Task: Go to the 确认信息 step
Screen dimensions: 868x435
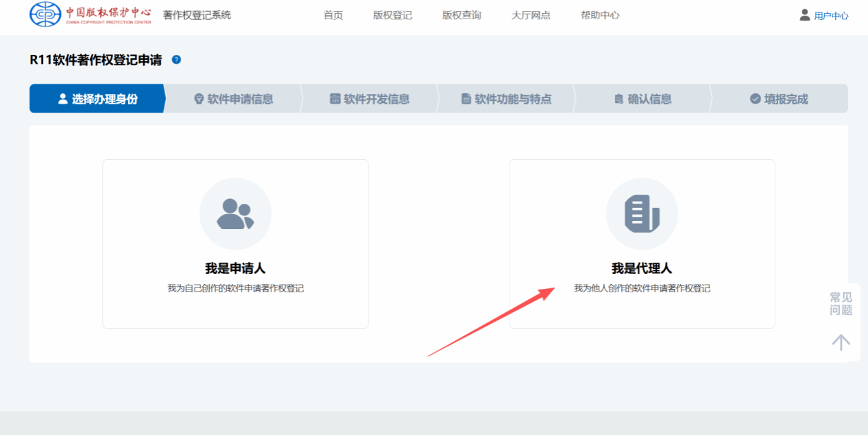Action: tap(642, 99)
